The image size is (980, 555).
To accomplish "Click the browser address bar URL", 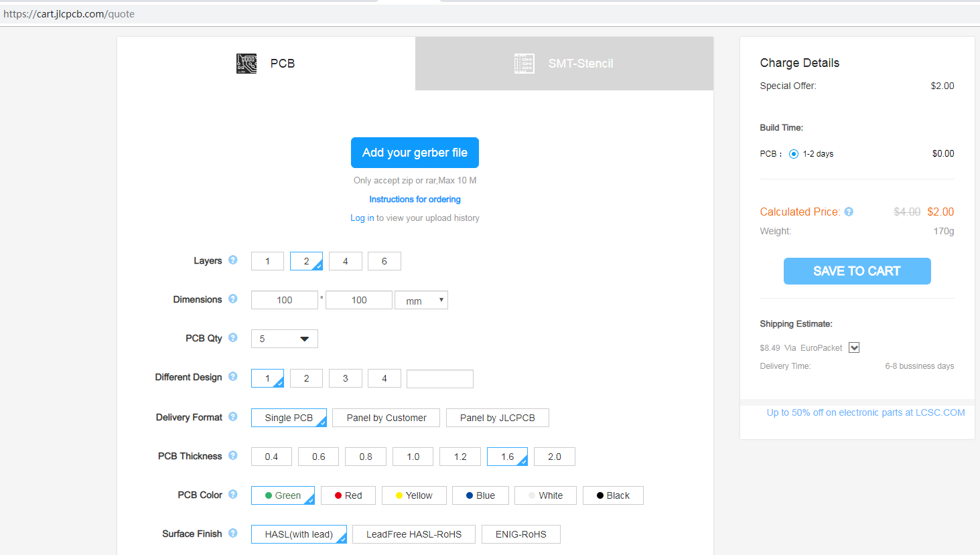I will coord(69,14).
